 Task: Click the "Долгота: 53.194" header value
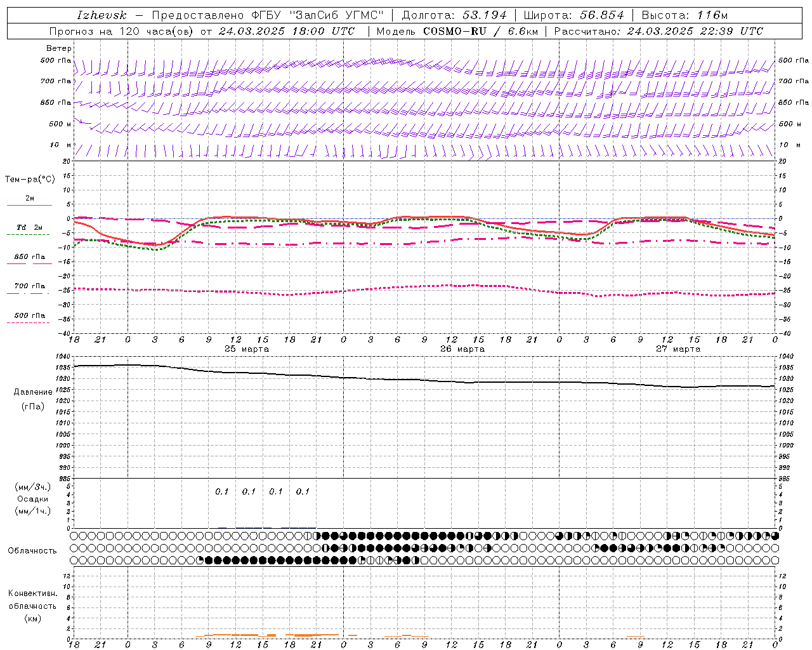(x=454, y=15)
